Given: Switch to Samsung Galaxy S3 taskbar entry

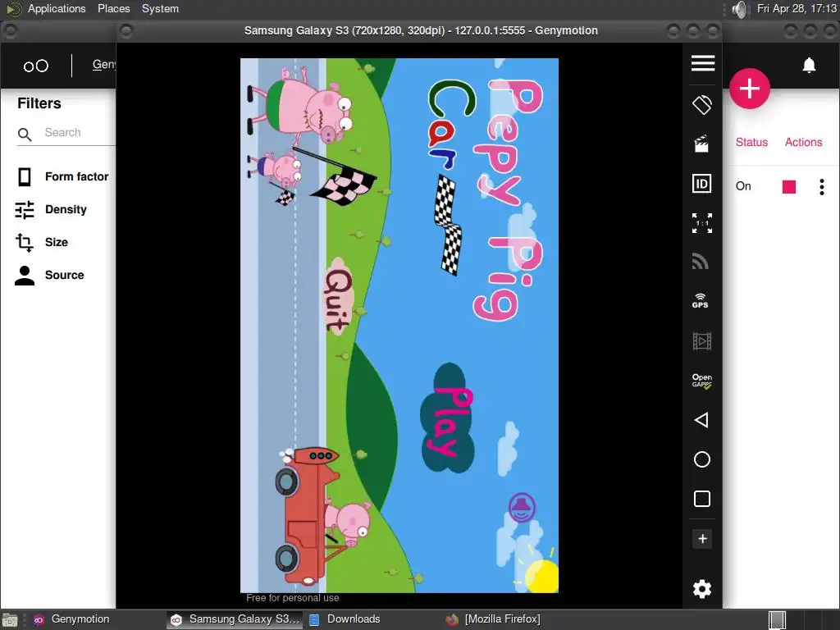Looking at the screenshot, I should point(235,619).
